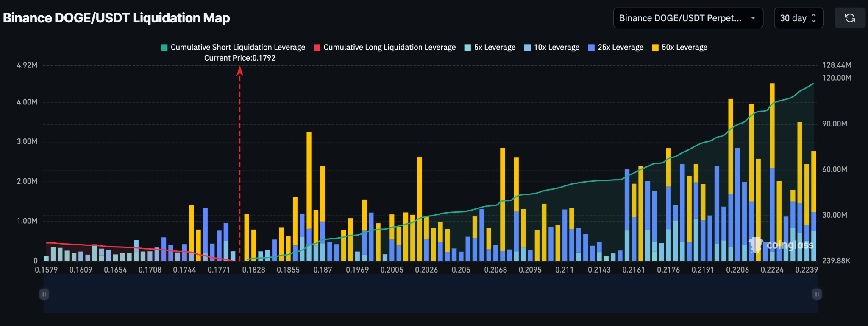Toggle Cumulative Long Liquidation Leverage legend label
Screen dimensions: 868x326
click(x=389, y=48)
